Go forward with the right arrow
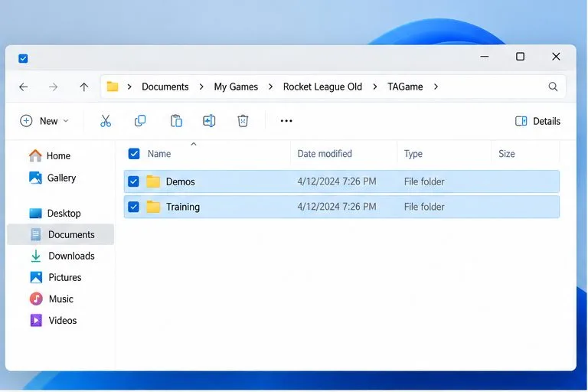Screen dimensions: 588x392 pos(54,87)
